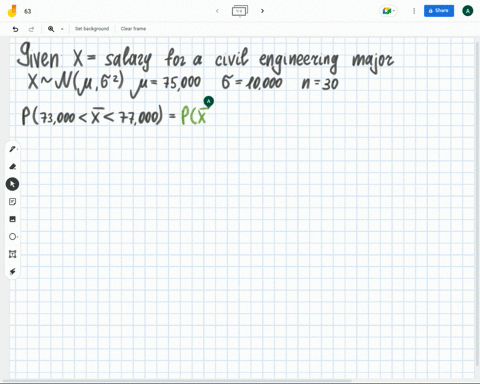
Task: Click the zoom magnifier icon
Action: click(51, 29)
